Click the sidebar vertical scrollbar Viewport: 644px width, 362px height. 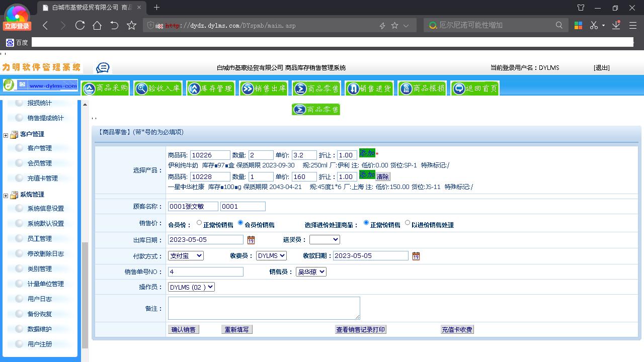[85, 295]
